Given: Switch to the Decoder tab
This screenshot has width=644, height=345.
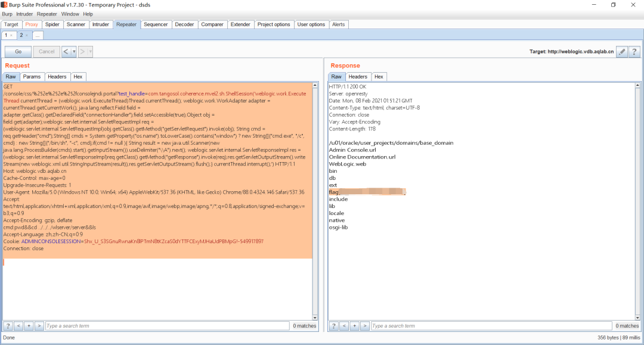Looking at the screenshot, I should [184, 24].
